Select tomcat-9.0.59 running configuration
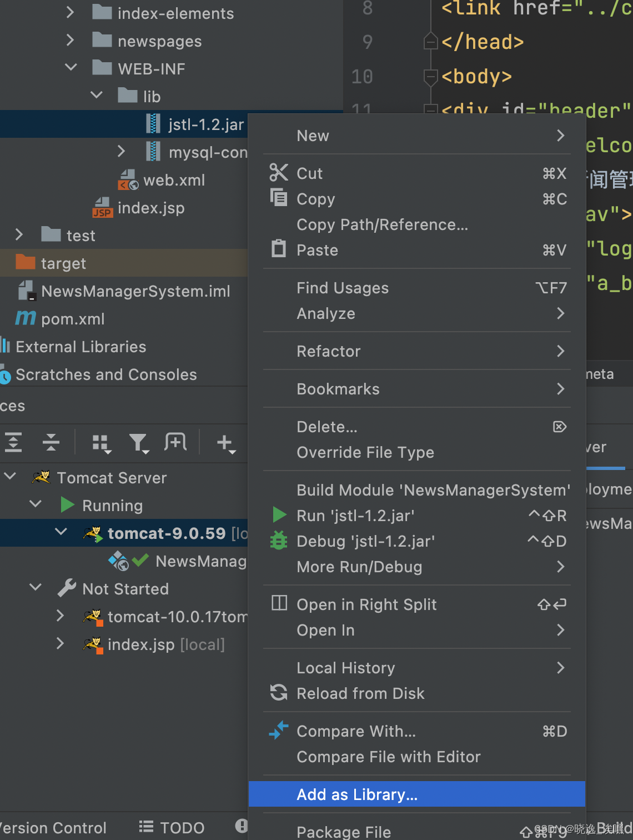Viewport: 633px width, 840px height. point(123,533)
